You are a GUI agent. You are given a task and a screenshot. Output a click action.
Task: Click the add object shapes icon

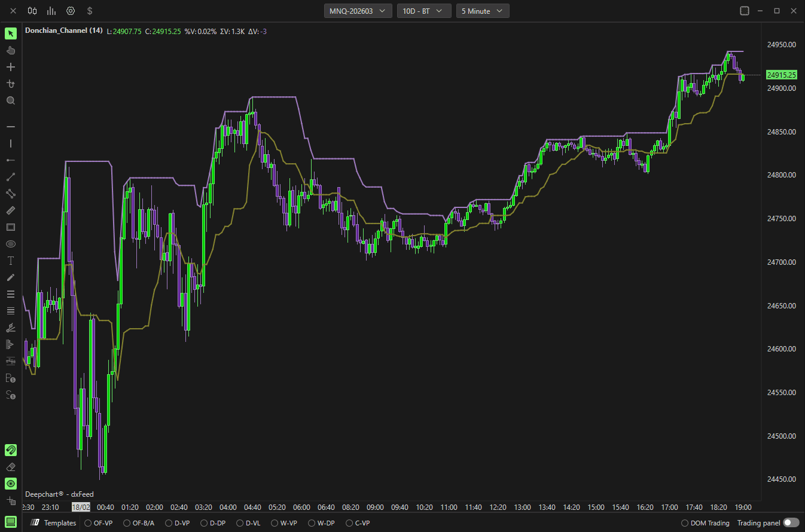tap(11, 500)
